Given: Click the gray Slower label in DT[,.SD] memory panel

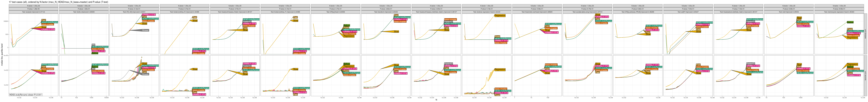Looking at the screenshot, I should 145,31.
